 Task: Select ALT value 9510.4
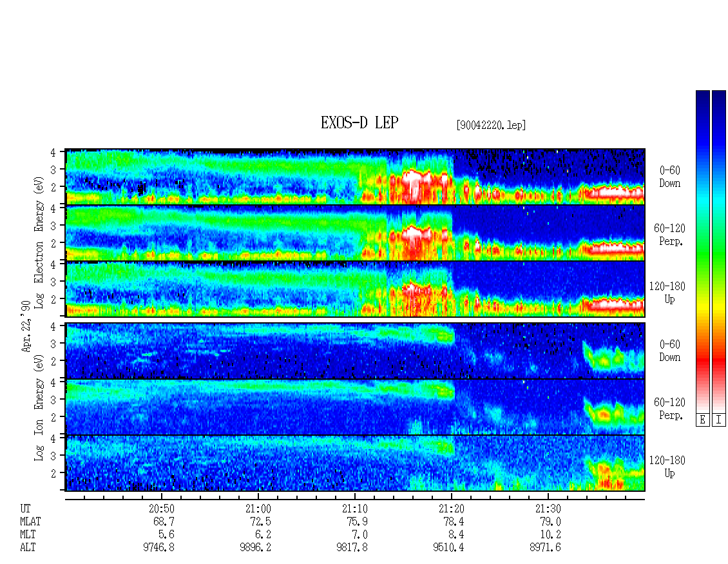point(448,548)
